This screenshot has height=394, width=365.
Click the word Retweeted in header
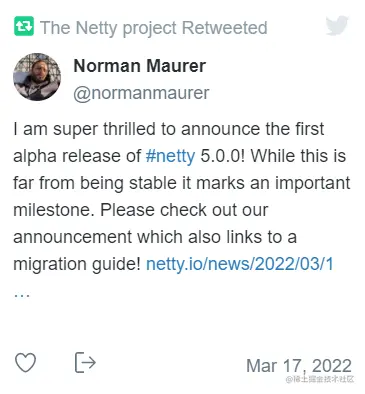click(225, 27)
